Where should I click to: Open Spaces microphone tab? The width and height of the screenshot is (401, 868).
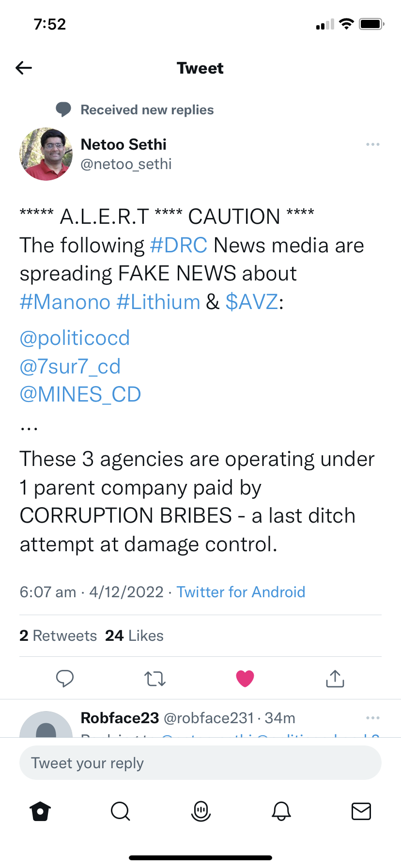click(200, 811)
